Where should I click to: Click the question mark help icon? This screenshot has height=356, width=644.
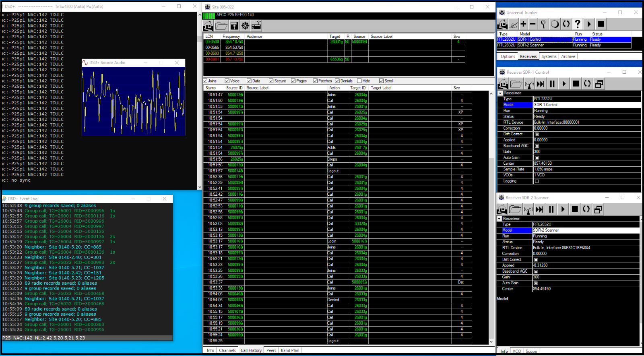pyautogui.click(x=578, y=24)
